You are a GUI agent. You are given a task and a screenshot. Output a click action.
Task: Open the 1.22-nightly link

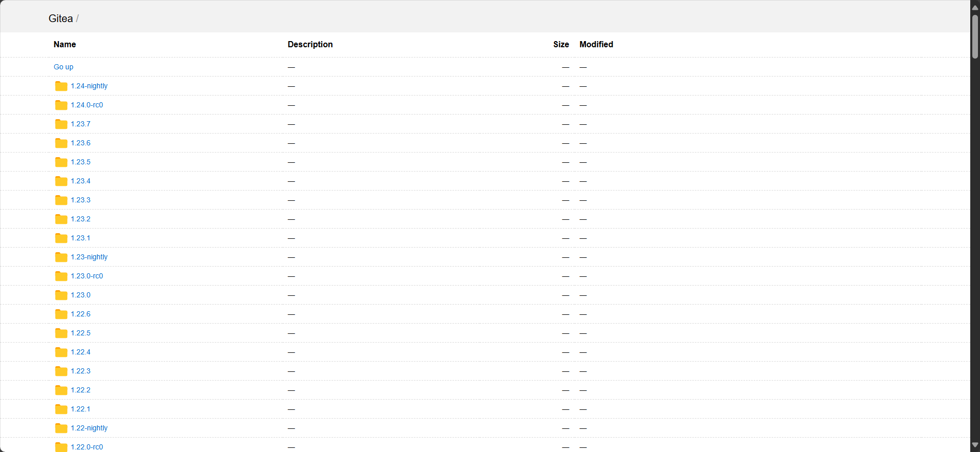click(x=89, y=428)
